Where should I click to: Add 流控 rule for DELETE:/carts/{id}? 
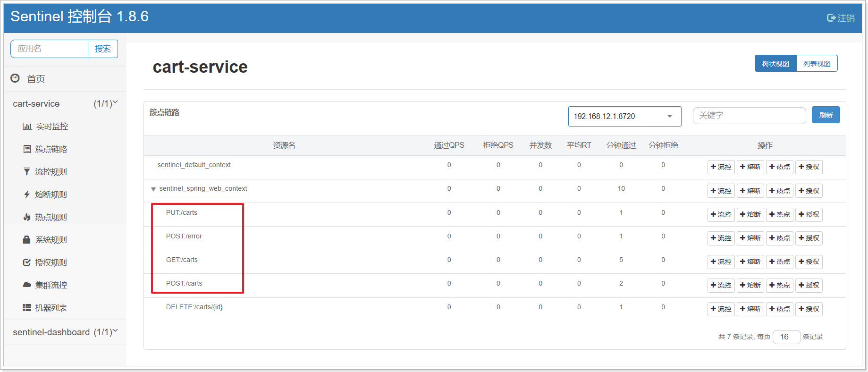[x=721, y=309]
